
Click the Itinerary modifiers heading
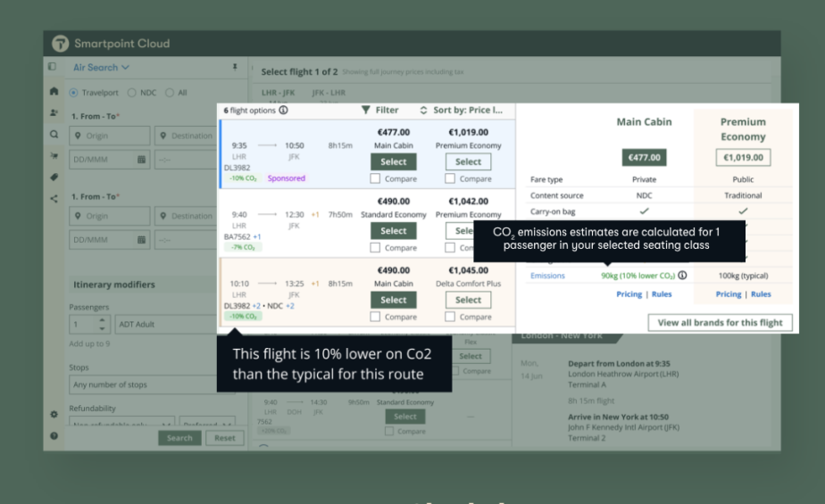[x=114, y=285]
